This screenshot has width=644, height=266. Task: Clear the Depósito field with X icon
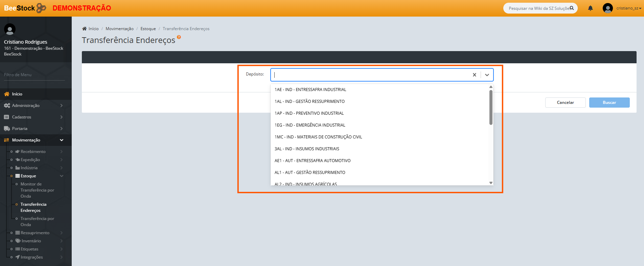pyautogui.click(x=474, y=75)
